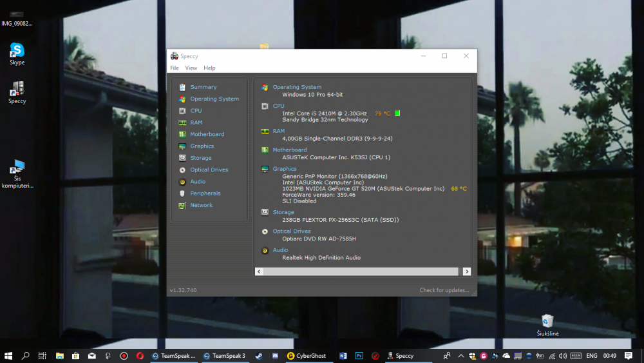Click the ASUSTeK Computer Inc. K53SJ text
Screen dimensions: 644x363
click(336, 157)
